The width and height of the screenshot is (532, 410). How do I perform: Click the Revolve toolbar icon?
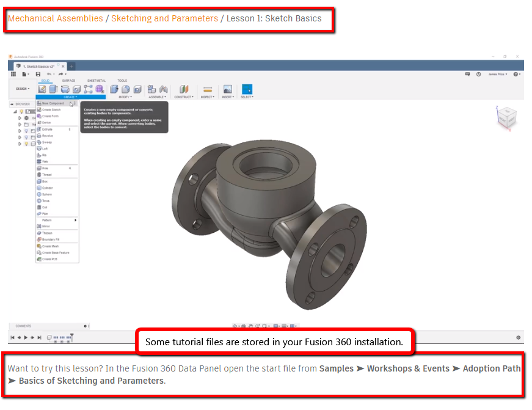point(65,89)
